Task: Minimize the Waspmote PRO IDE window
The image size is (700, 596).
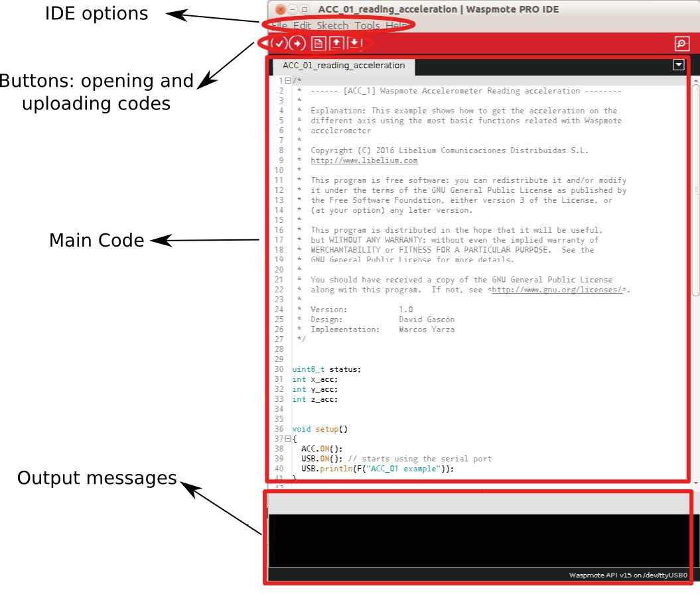Action: [293, 9]
